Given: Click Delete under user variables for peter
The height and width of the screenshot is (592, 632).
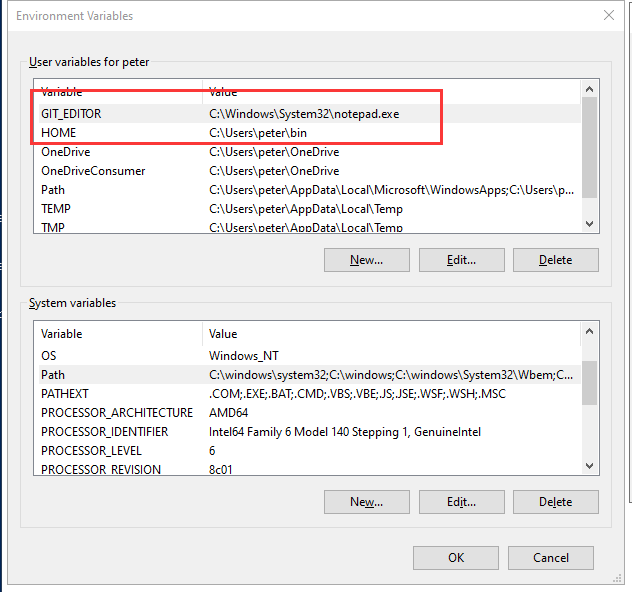Looking at the screenshot, I should point(555,260).
